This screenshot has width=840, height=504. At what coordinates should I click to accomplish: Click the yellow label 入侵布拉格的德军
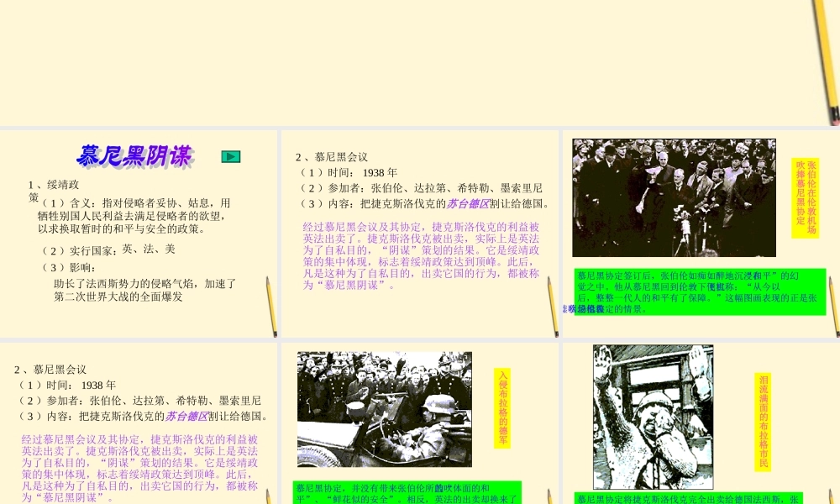coord(502,407)
